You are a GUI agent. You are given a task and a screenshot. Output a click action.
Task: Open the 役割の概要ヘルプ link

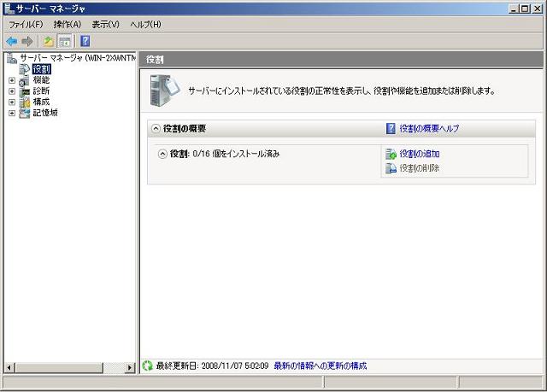point(429,128)
